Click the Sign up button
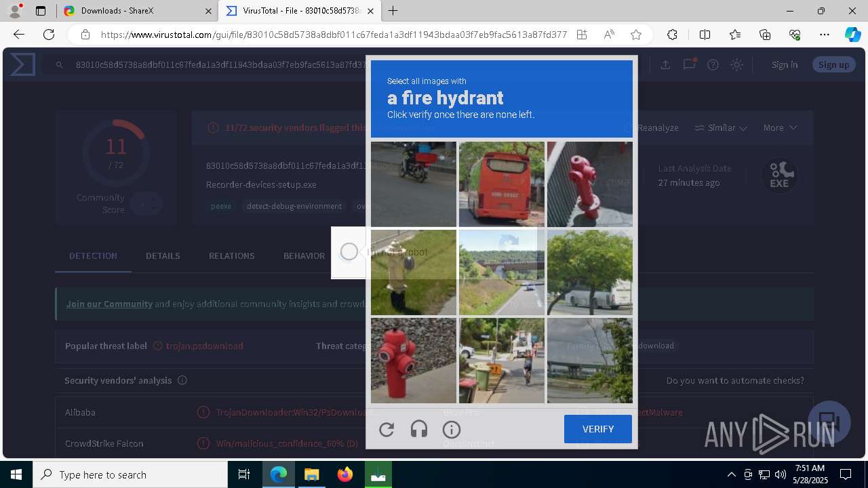The height and width of the screenshot is (488, 868). [x=833, y=64]
